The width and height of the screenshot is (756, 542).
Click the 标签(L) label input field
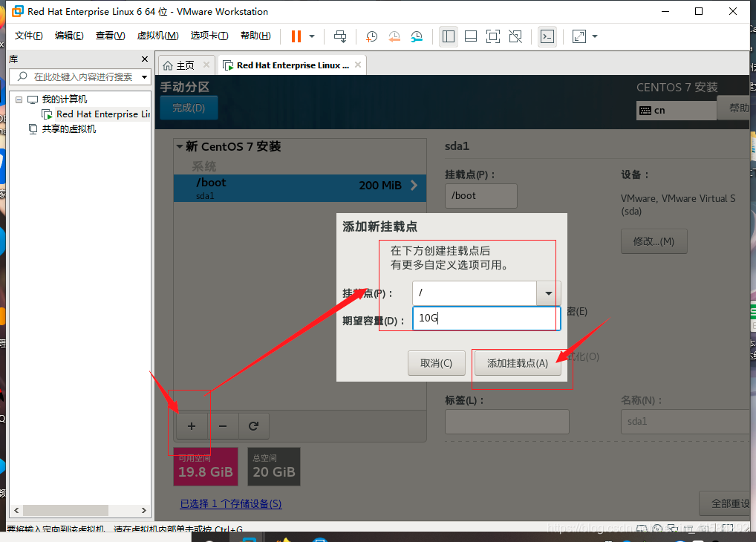(506, 422)
